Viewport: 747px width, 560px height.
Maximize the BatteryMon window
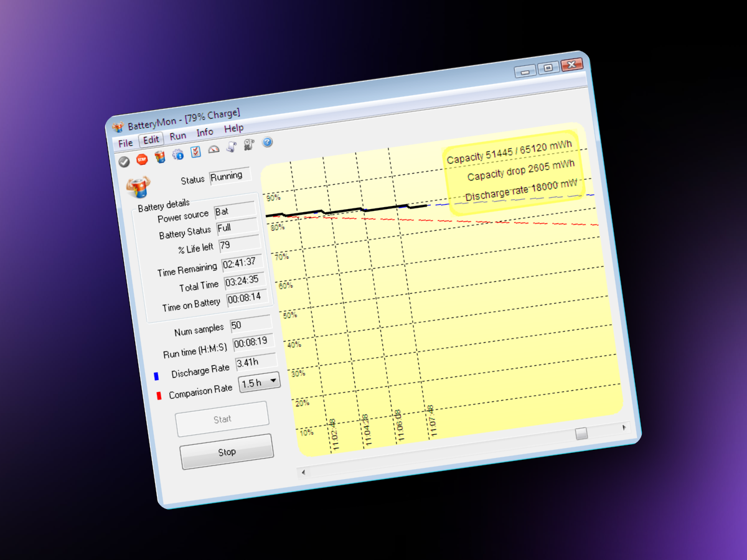click(548, 68)
